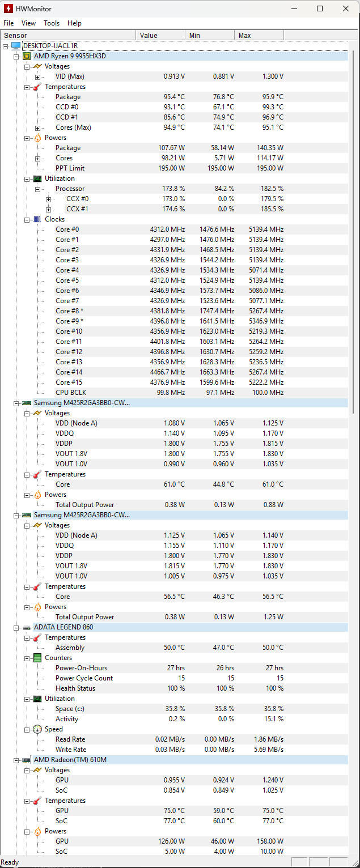Click the ADATA Temperatures thermometer icon

[37, 637]
